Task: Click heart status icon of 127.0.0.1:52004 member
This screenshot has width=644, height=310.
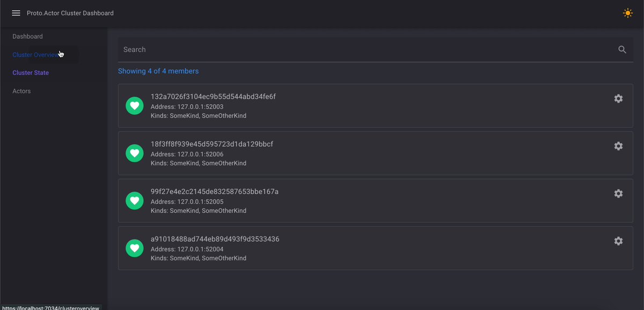Action: [x=135, y=248]
